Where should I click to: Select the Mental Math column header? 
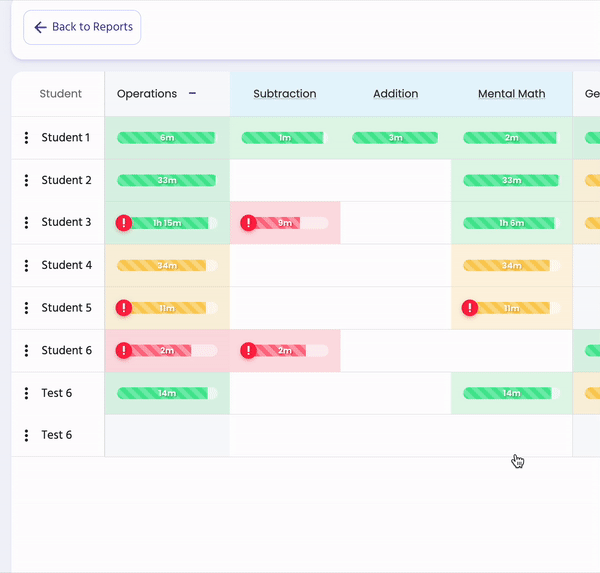coord(512,94)
